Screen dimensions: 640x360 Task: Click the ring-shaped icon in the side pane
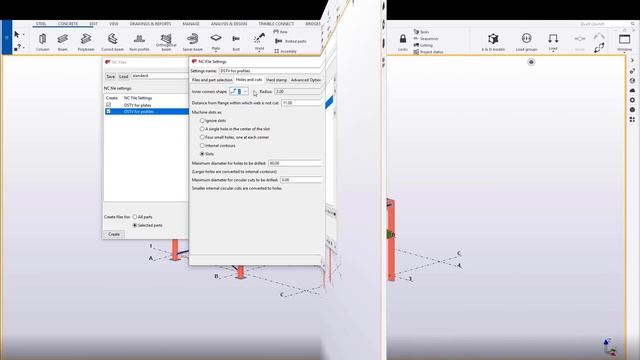click(x=632, y=100)
